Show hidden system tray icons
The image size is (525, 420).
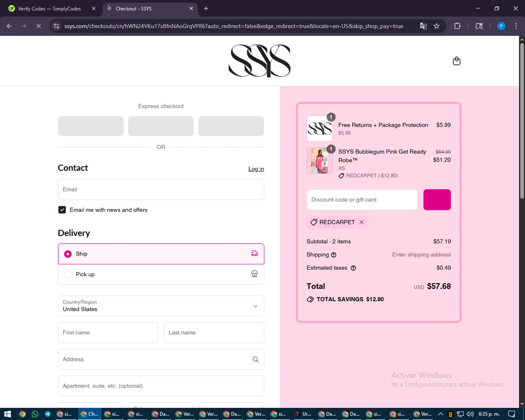click(x=441, y=414)
